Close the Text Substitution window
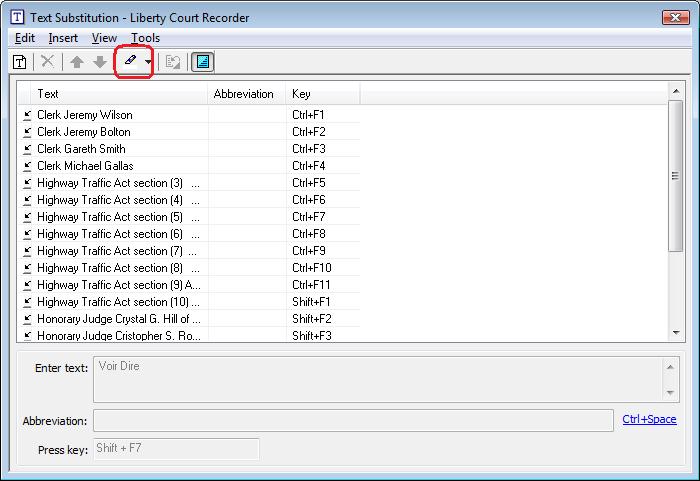700x481 pixels. [675, 17]
